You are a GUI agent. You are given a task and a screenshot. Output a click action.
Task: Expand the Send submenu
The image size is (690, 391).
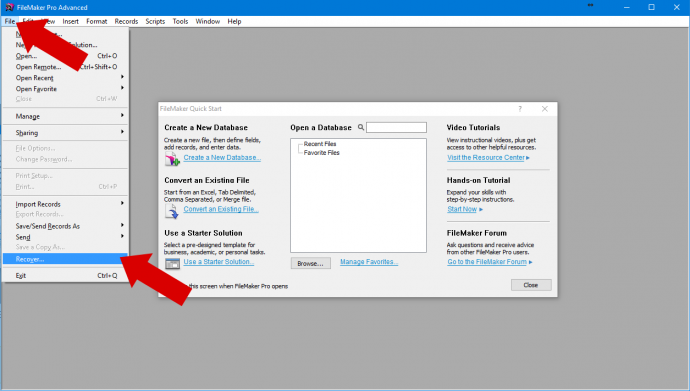(66, 237)
